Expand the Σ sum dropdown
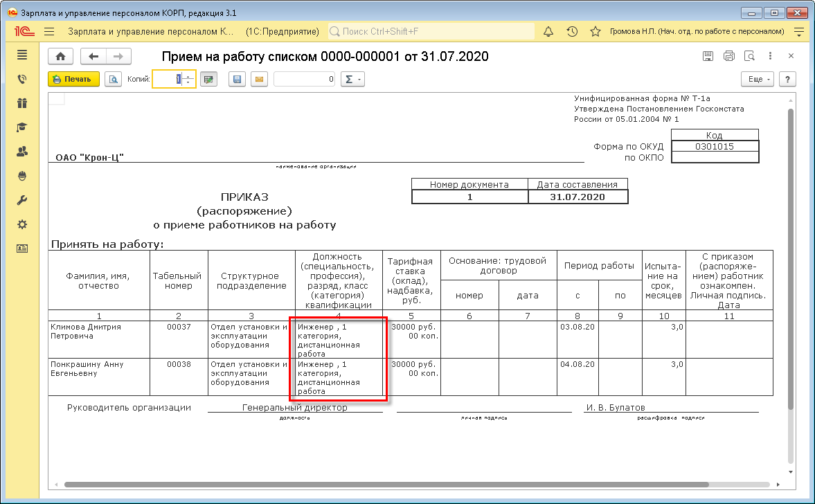 (x=353, y=80)
